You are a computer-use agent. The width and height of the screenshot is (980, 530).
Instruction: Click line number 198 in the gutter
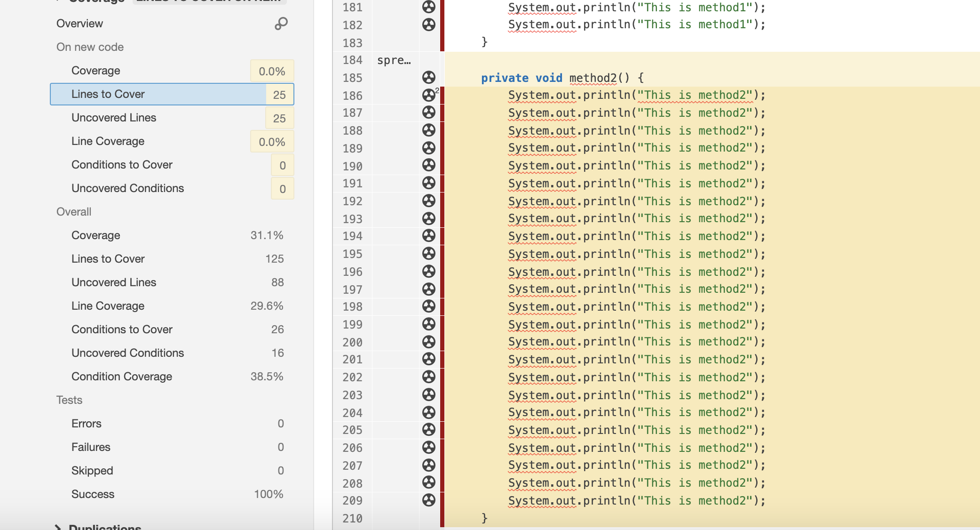(352, 307)
